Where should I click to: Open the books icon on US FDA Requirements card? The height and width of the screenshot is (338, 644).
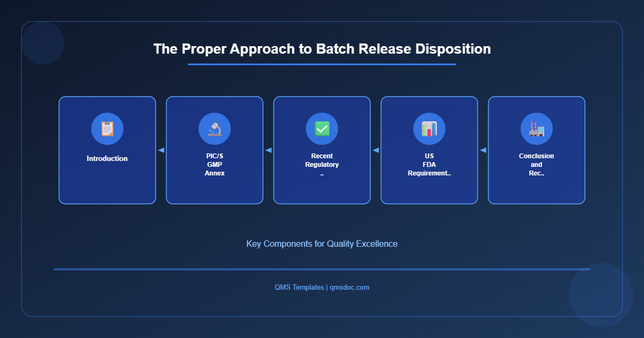429,129
